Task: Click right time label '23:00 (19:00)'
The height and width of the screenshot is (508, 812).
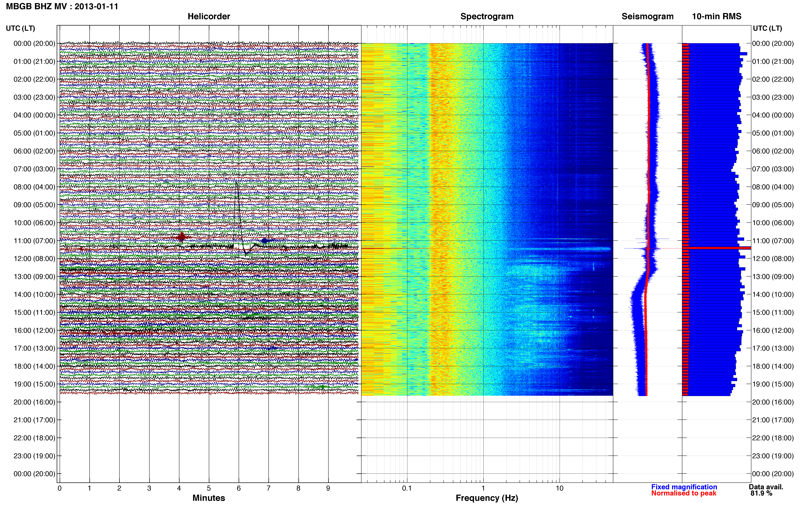Action: click(x=773, y=456)
